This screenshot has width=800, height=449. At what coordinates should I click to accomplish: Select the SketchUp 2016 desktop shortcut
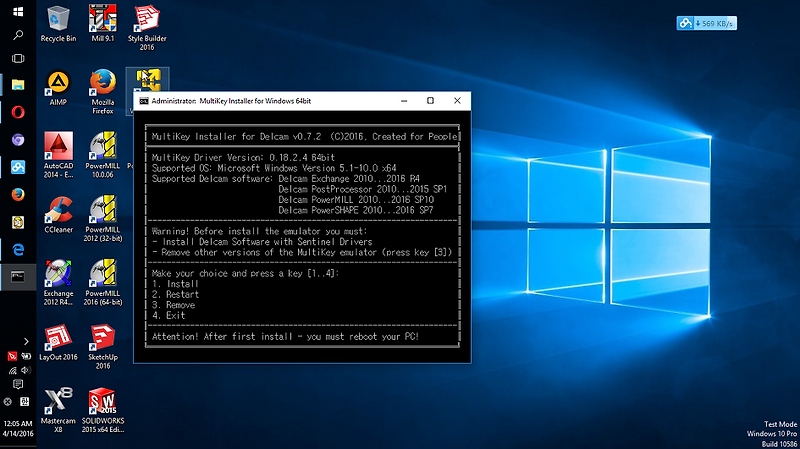(103, 347)
